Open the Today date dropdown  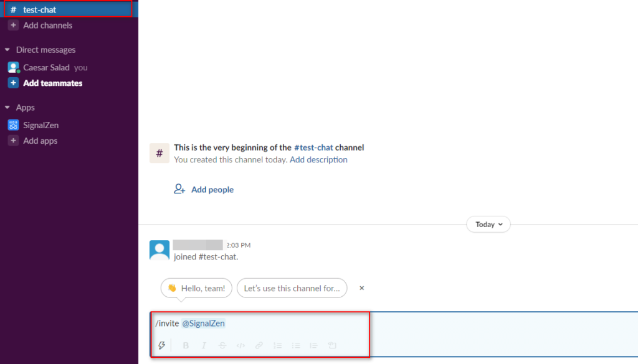pos(488,224)
